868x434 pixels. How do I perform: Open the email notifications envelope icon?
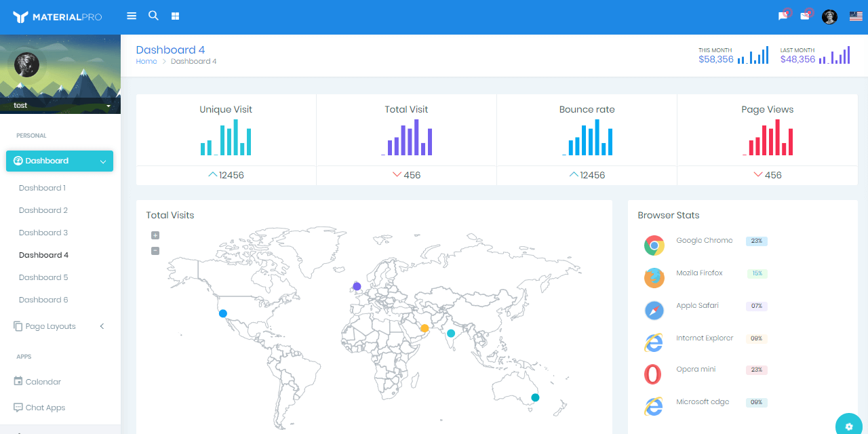806,16
